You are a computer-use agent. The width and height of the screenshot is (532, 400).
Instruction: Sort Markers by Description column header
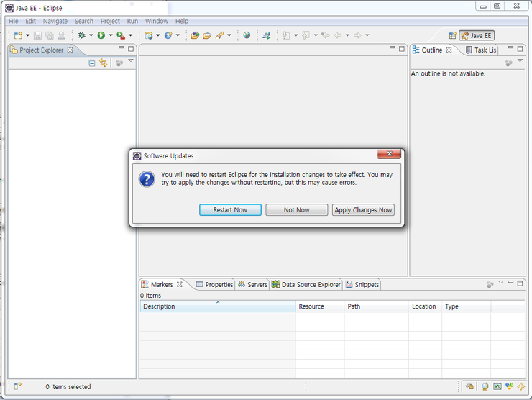pyautogui.click(x=218, y=306)
